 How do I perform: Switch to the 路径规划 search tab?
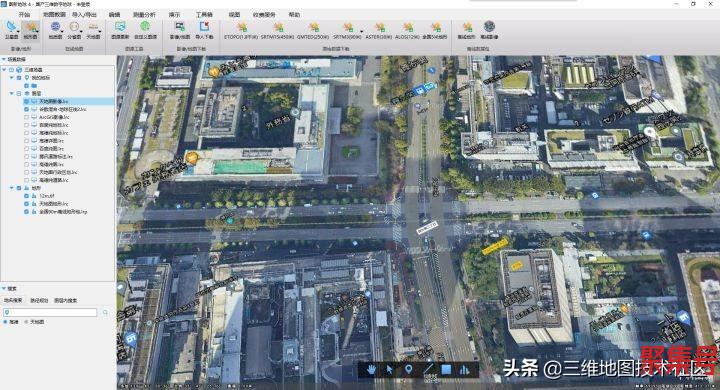(39, 300)
